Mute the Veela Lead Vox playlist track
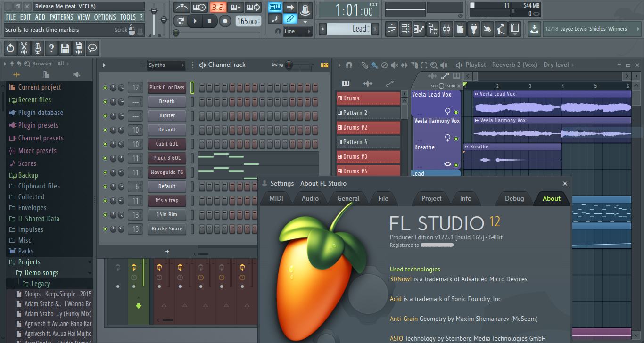Screen dimensions: 644x343 [456, 112]
